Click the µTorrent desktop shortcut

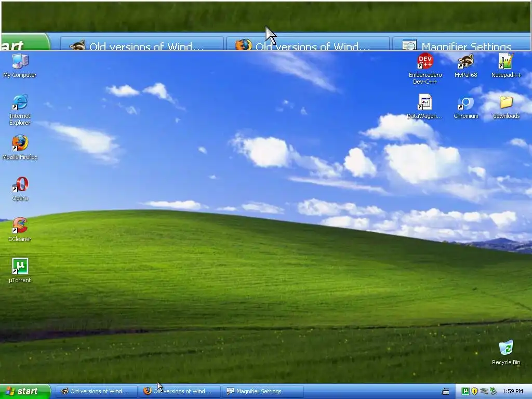pos(20,271)
